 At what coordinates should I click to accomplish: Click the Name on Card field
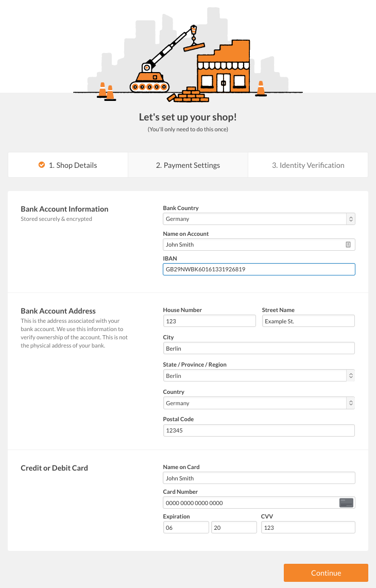click(x=259, y=478)
